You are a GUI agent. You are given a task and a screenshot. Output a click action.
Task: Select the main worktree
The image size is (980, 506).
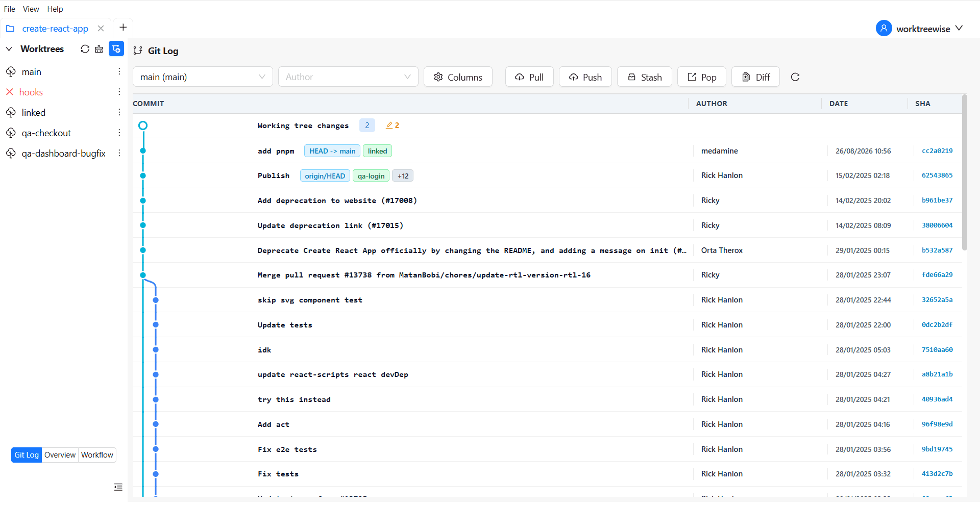tap(32, 72)
